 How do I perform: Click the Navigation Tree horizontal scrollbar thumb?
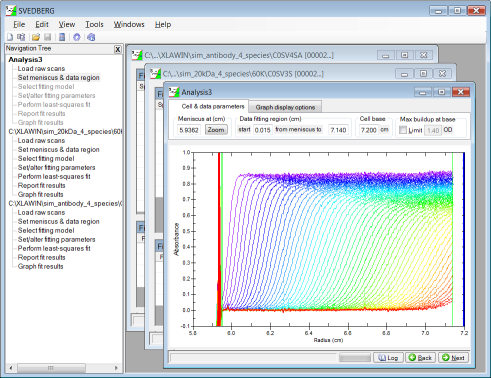pyautogui.click(x=51, y=368)
